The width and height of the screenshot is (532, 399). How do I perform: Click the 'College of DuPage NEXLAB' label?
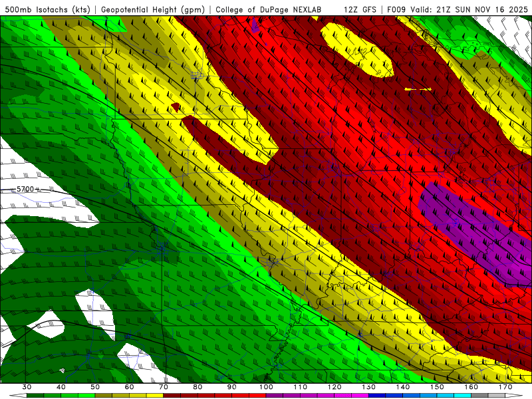(269, 9)
